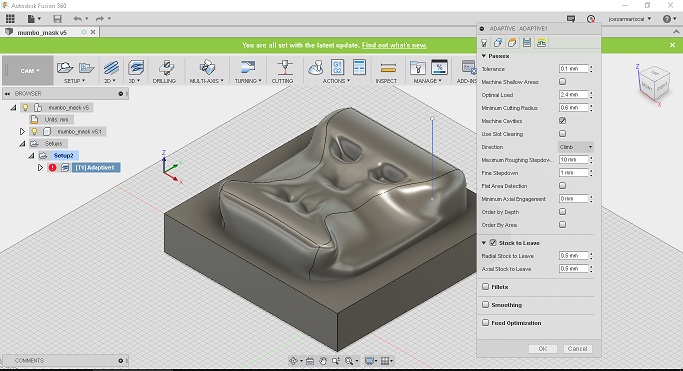The width and height of the screenshot is (683, 371).
Task: Select the Drilling operation icon
Action: tap(166, 67)
